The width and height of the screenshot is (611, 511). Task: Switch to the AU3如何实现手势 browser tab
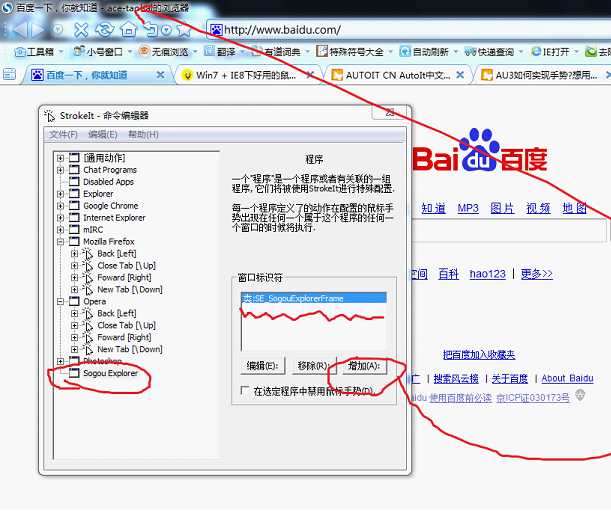(546, 75)
